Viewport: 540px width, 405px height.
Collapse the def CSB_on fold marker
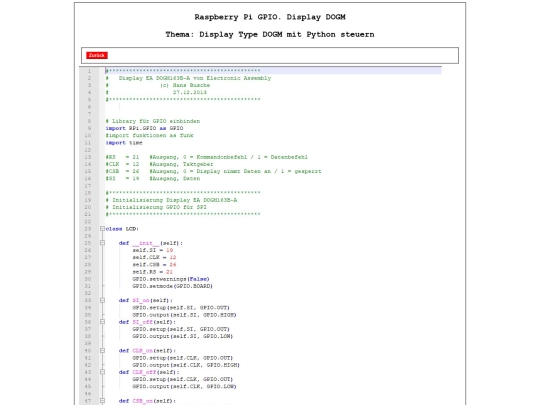tap(102, 401)
